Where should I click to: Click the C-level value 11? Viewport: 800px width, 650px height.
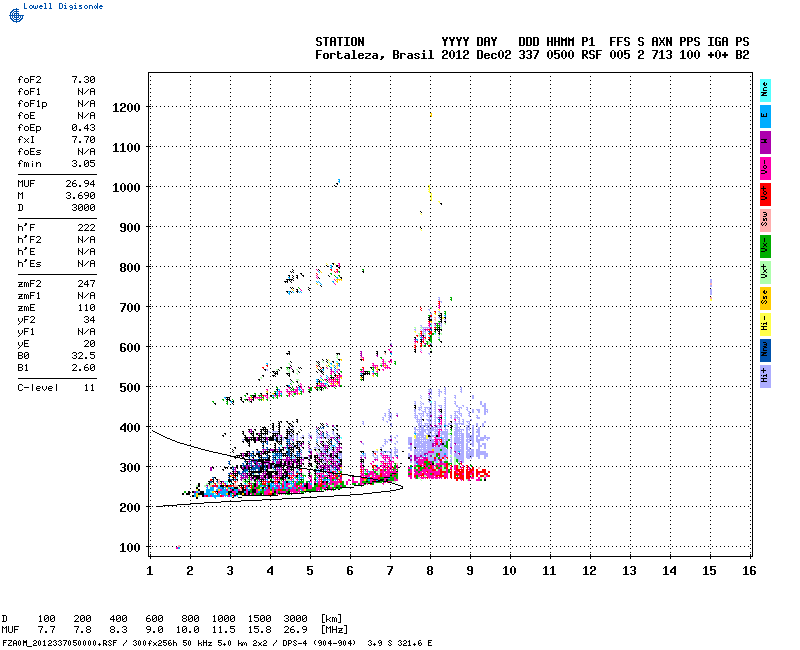pos(89,388)
